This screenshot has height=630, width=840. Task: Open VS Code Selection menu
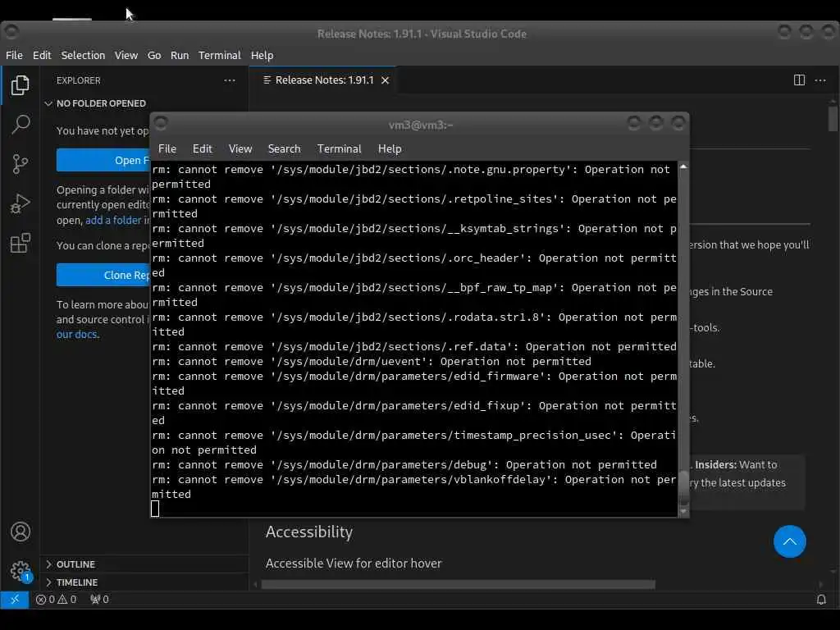point(83,55)
